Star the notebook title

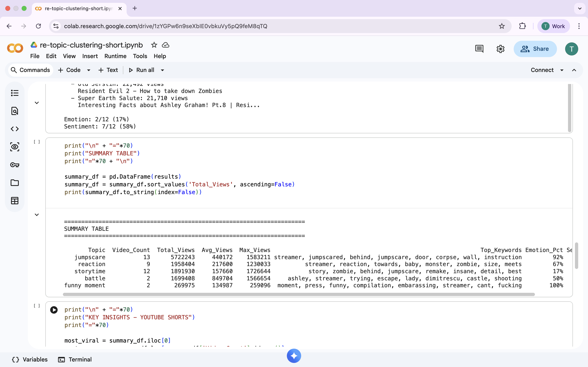[154, 45]
